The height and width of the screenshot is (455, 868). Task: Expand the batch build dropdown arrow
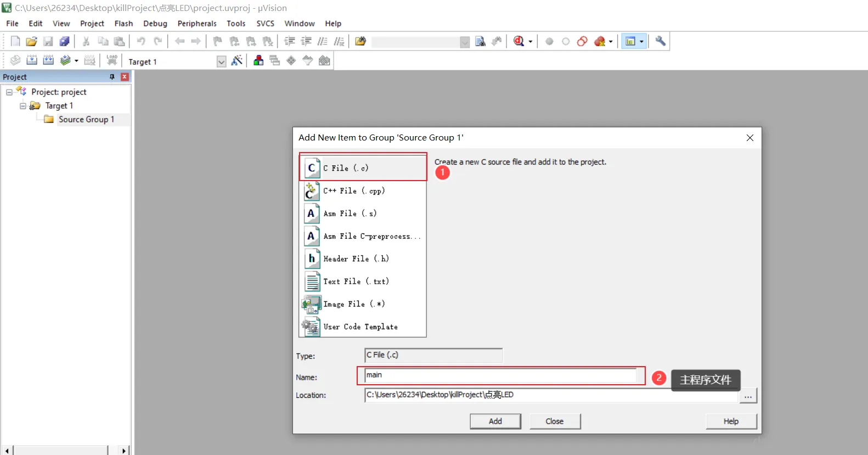coord(76,61)
